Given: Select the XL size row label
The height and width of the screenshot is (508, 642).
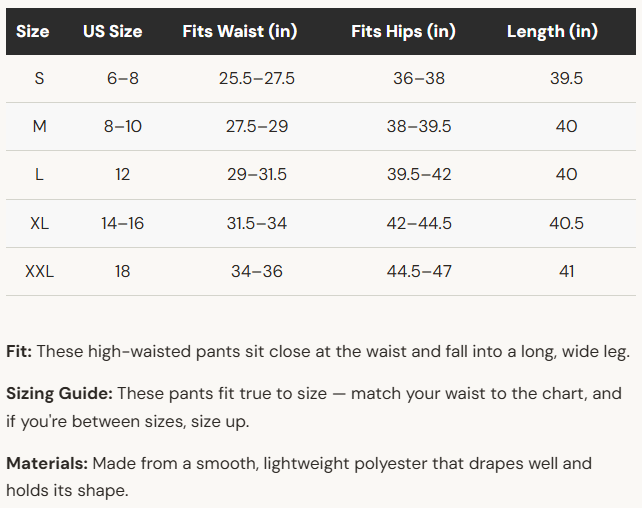Looking at the screenshot, I should pyautogui.click(x=39, y=223).
